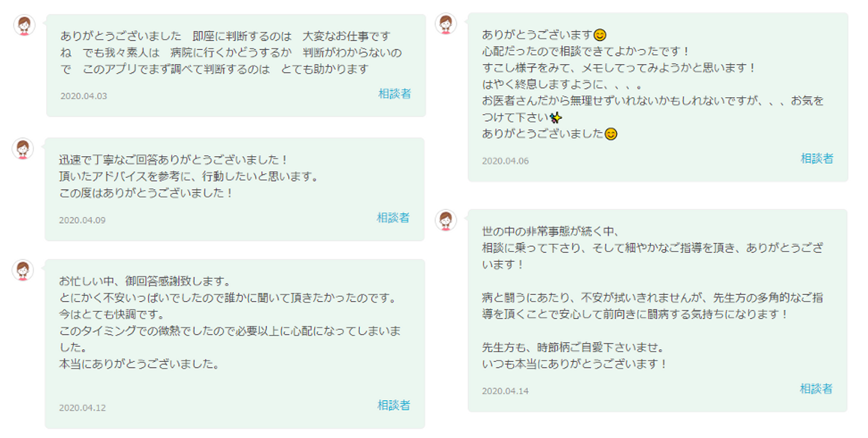Select 相談者 link in the 2020.04.12 review
Screen dimensions: 868x438
click(394, 405)
